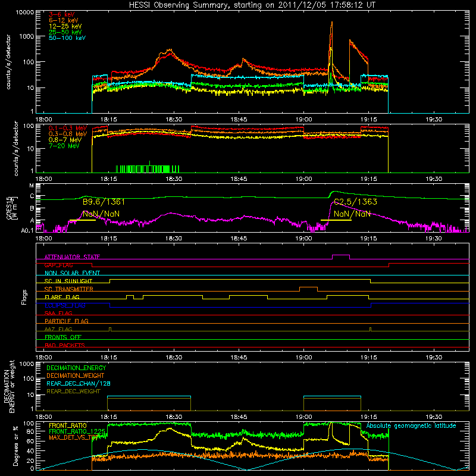Click the Absolute geomagnetic latitude label
This screenshot has height=476, width=476.
[411, 425]
